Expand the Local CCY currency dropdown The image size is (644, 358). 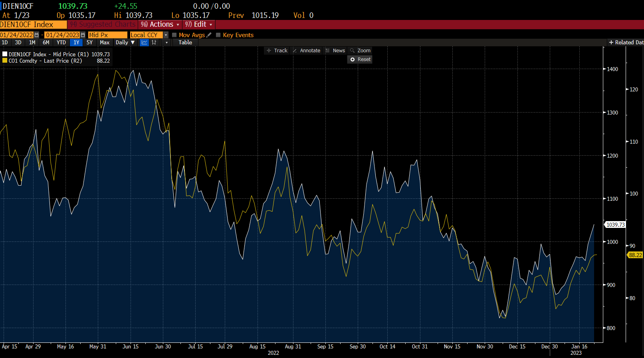coord(166,35)
